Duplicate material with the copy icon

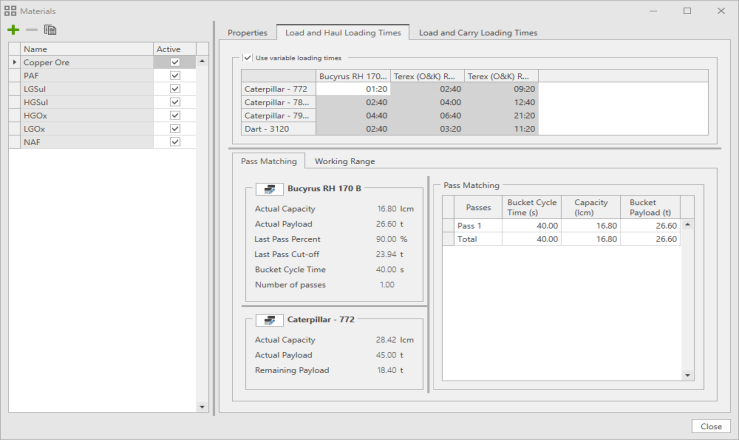pyautogui.click(x=50, y=30)
